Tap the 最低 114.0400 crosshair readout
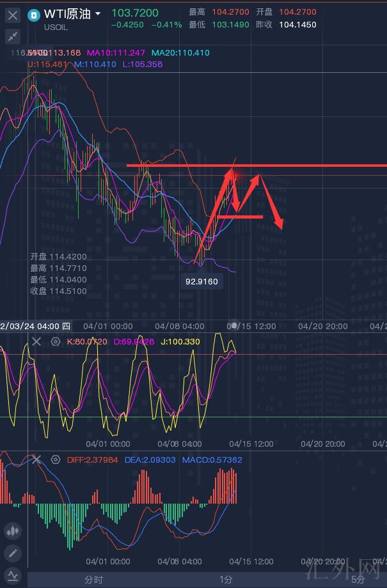 click(59, 279)
